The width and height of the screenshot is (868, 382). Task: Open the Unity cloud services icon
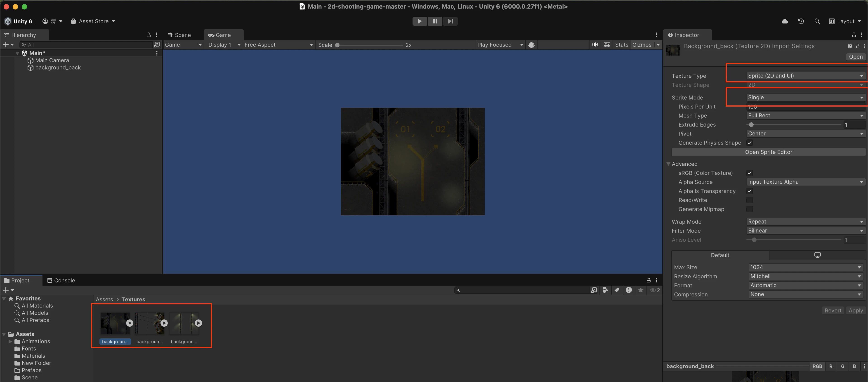(784, 21)
